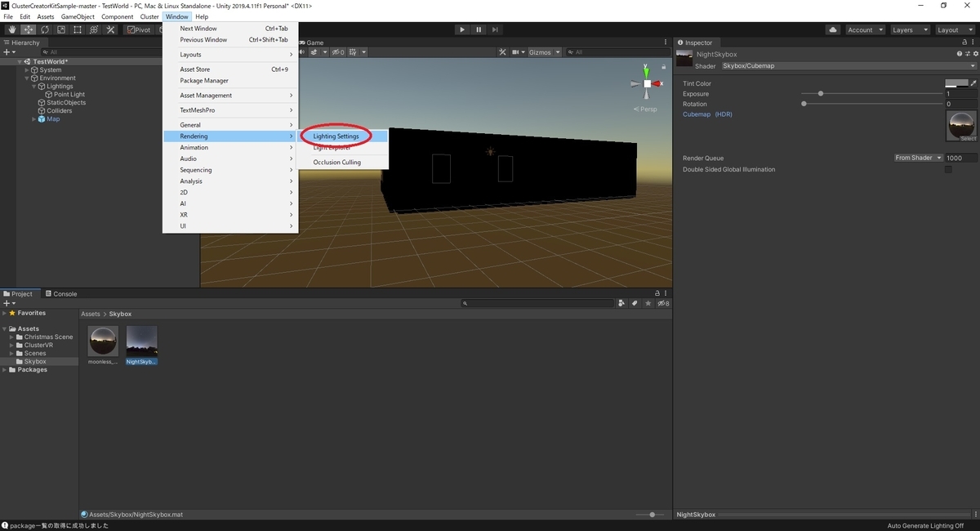Switch to the Console tab

61,294
